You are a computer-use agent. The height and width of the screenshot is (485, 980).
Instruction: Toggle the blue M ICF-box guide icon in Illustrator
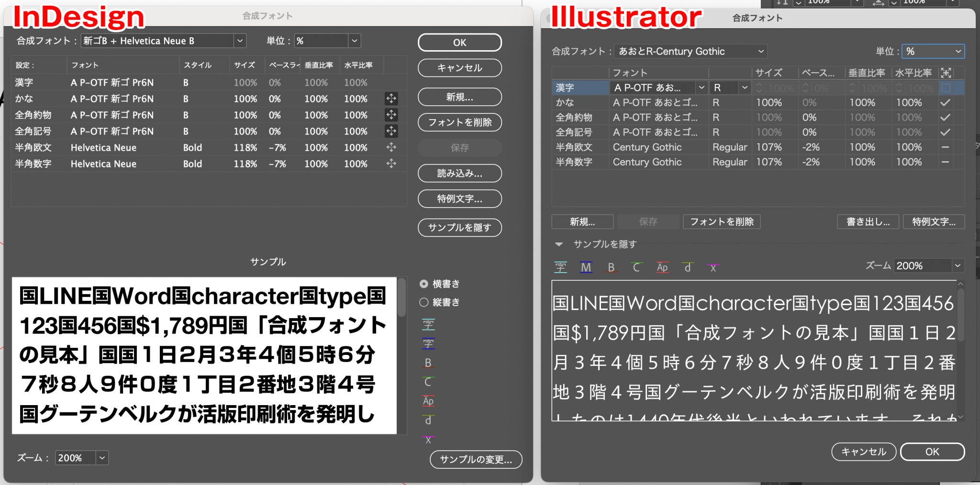point(586,267)
